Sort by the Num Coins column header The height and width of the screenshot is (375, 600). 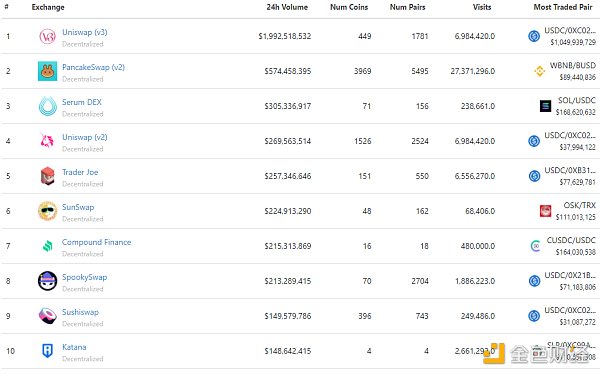349,7
